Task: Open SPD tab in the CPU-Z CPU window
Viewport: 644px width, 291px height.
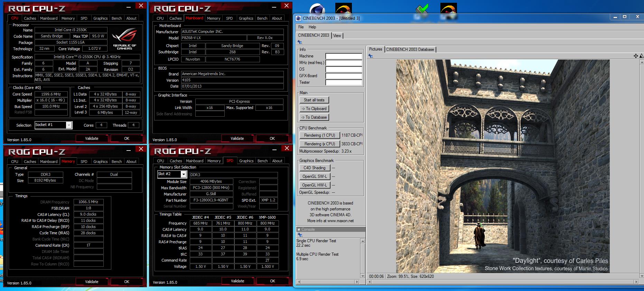Action: pos(84,18)
